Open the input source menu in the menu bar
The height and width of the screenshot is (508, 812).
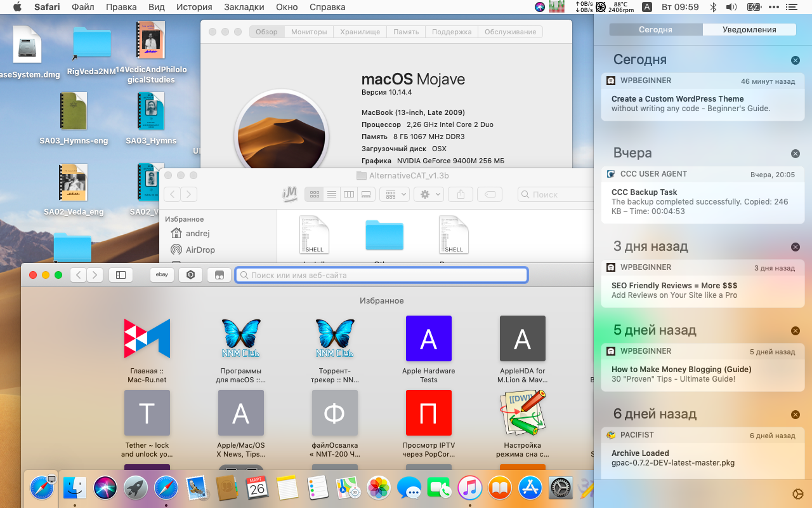(647, 7)
